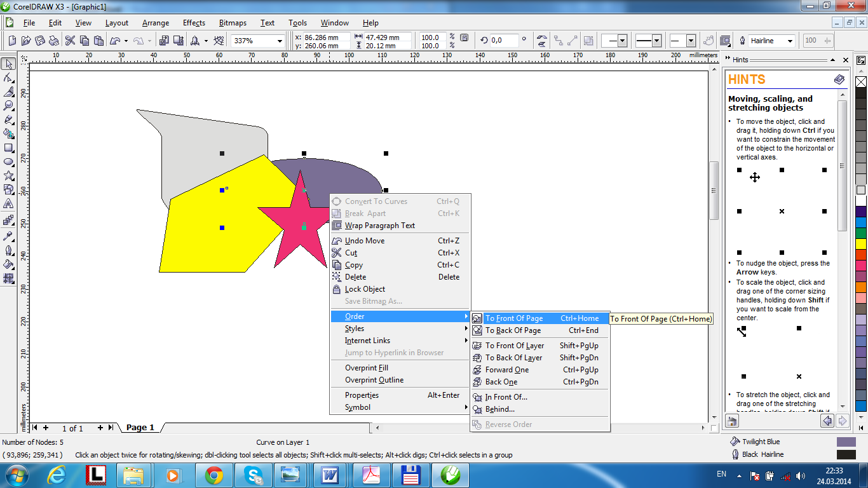The height and width of the screenshot is (488, 868).
Task: Click the Mirror buttons in property bar
Action: point(541,41)
